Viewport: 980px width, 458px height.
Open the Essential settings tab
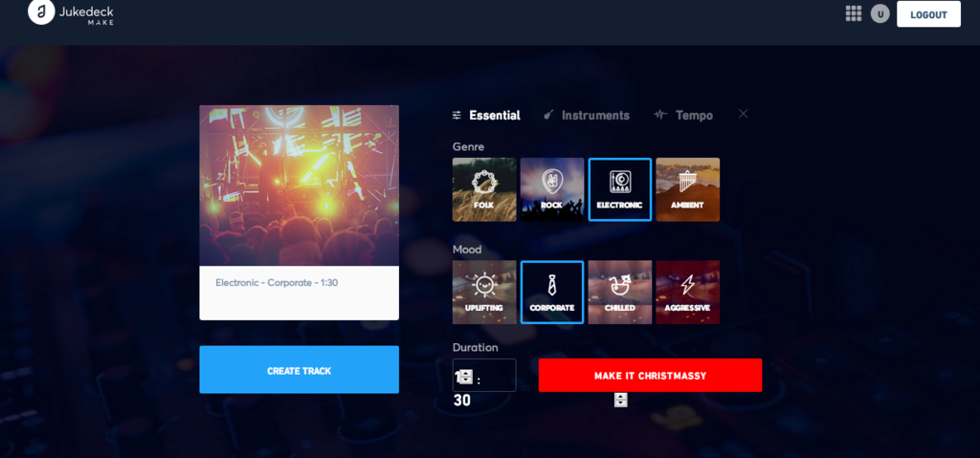(x=486, y=115)
